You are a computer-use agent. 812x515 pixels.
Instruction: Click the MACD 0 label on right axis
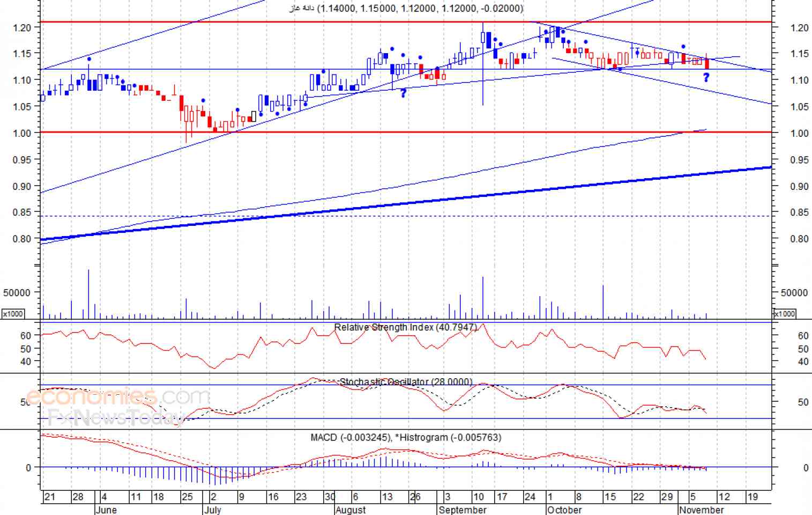click(806, 468)
